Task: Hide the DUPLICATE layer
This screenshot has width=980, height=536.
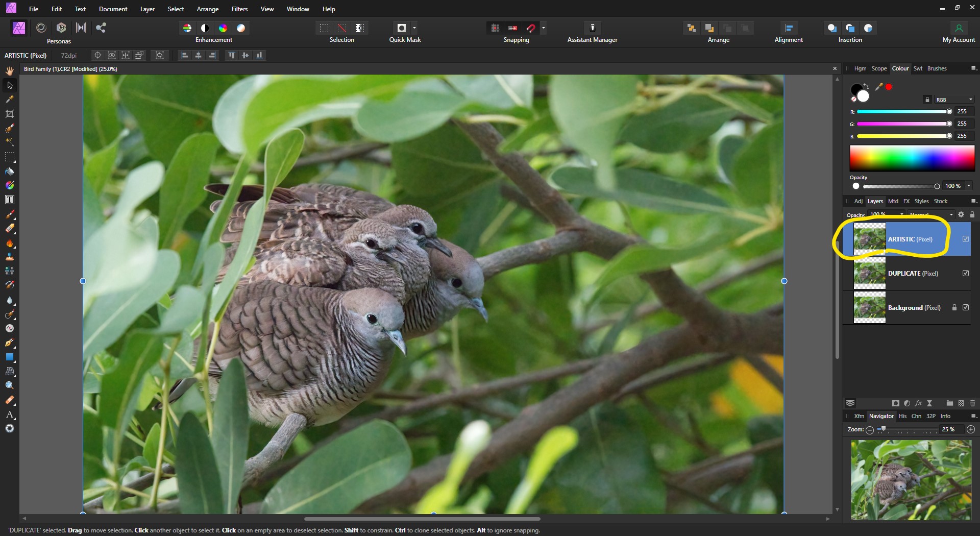Action: pyautogui.click(x=966, y=273)
